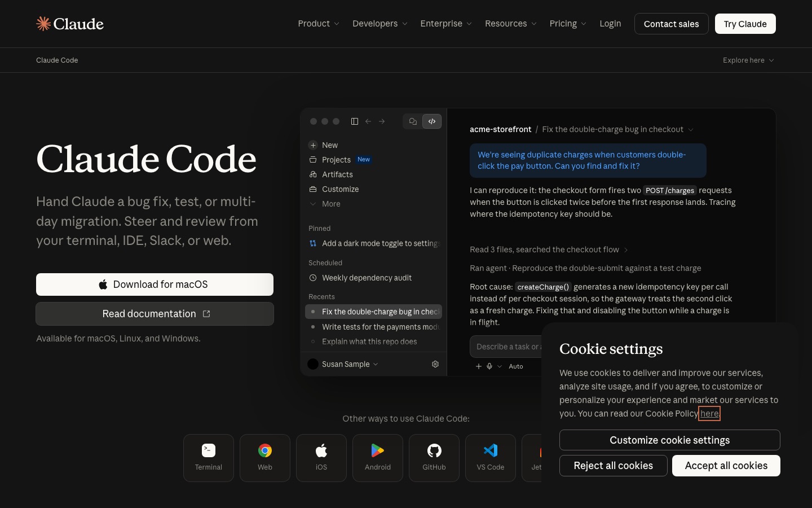812x508 pixels.
Task: Open Weekly dependency audit schedule
Action: [x=373, y=278]
